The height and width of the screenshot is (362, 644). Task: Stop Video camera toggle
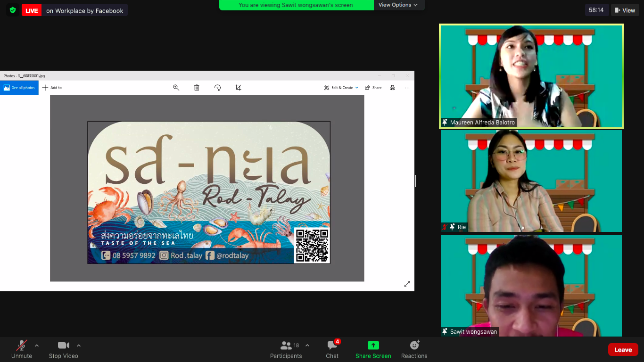pyautogui.click(x=64, y=350)
